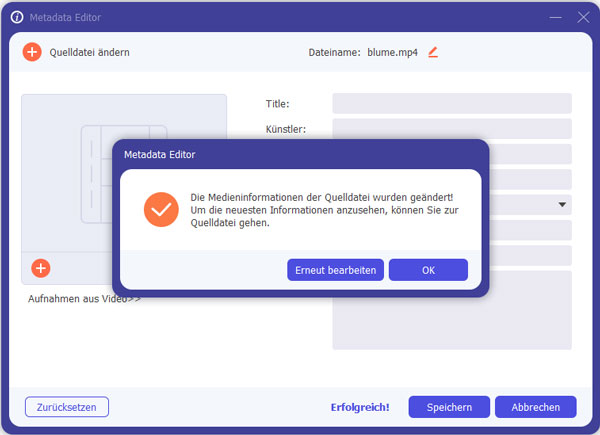Focus the Künstler input field
This screenshot has width=600, height=435.
click(x=451, y=129)
